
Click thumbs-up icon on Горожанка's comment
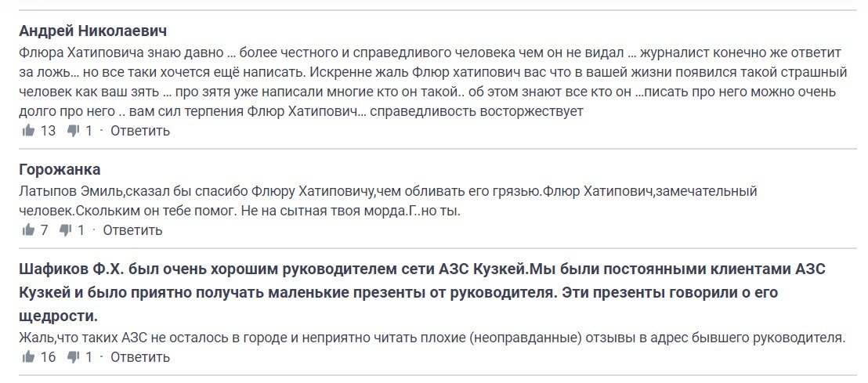pyautogui.click(x=27, y=229)
